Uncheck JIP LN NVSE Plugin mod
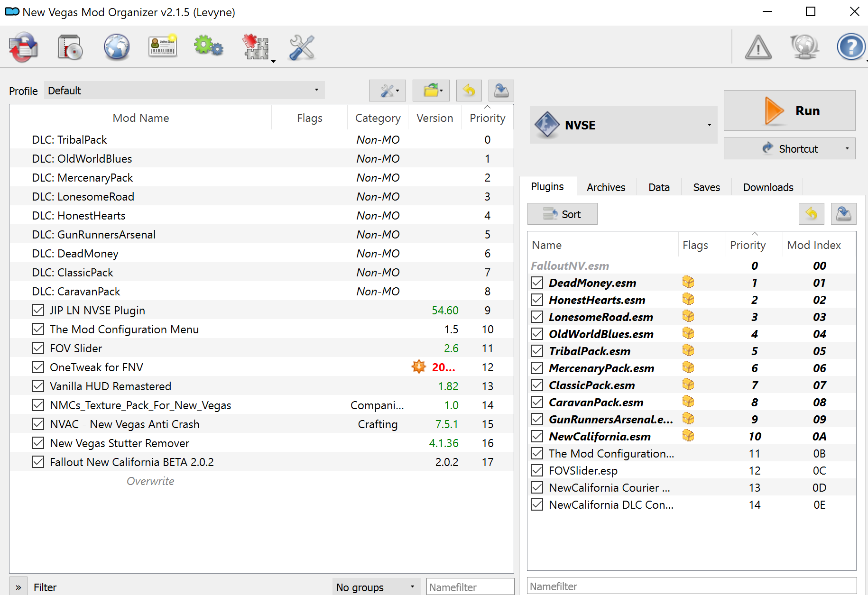Image resolution: width=868 pixels, height=595 pixels. click(38, 310)
